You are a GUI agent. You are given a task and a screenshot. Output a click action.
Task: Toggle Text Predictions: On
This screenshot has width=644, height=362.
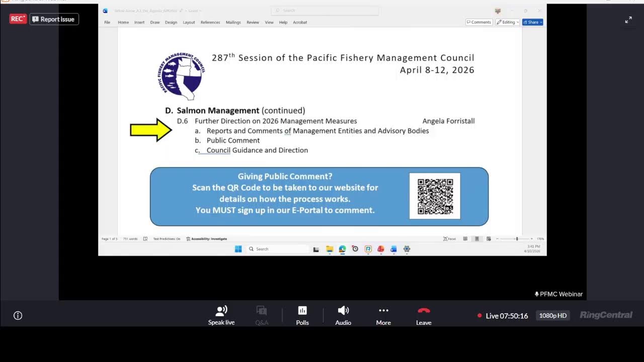(x=167, y=239)
